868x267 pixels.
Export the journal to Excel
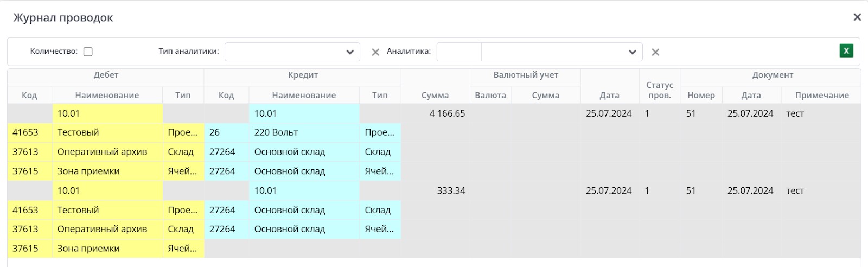pyautogui.click(x=846, y=51)
